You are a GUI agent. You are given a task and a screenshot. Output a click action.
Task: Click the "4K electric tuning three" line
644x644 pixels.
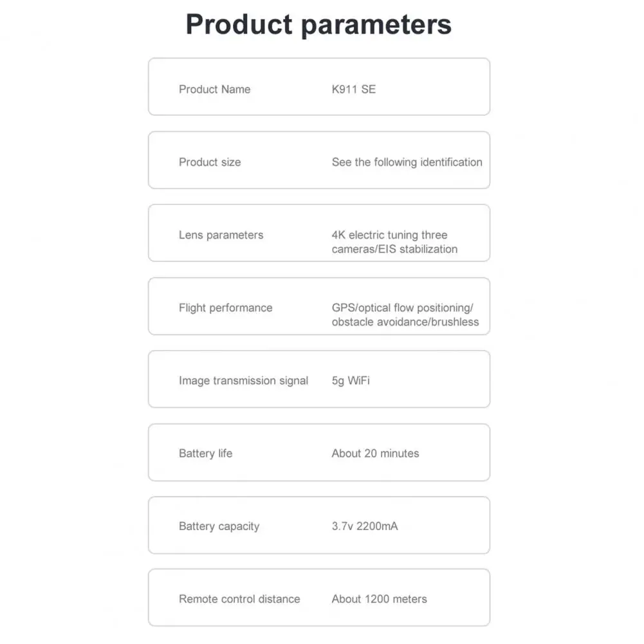[389, 235]
